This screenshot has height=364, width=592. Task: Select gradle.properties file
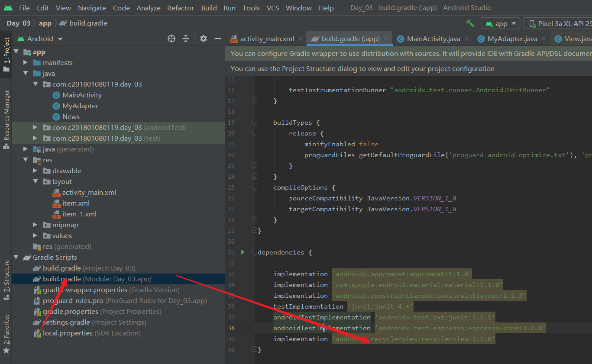tap(97, 312)
